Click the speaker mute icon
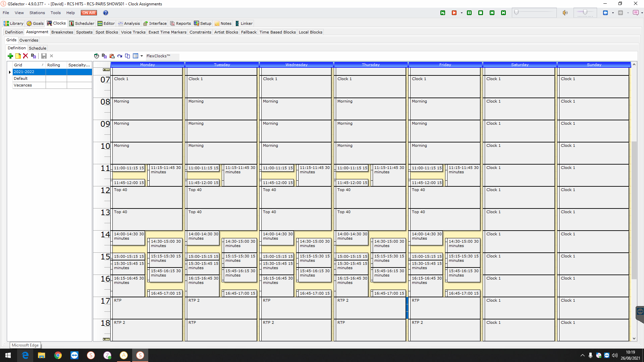 (x=565, y=13)
